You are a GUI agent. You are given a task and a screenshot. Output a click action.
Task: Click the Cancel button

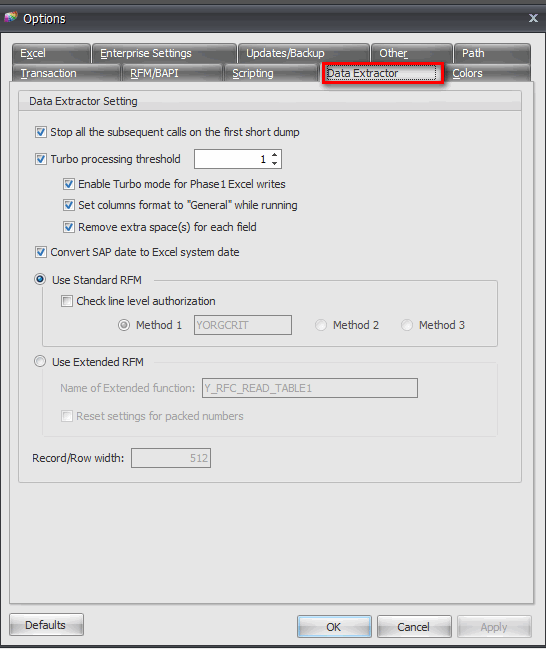point(414,627)
